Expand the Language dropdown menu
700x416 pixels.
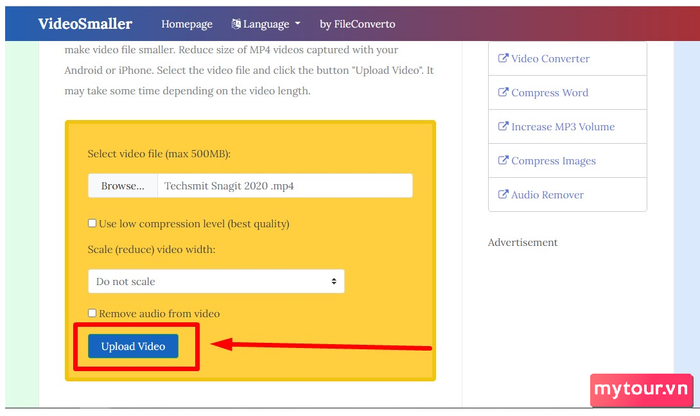266,24
